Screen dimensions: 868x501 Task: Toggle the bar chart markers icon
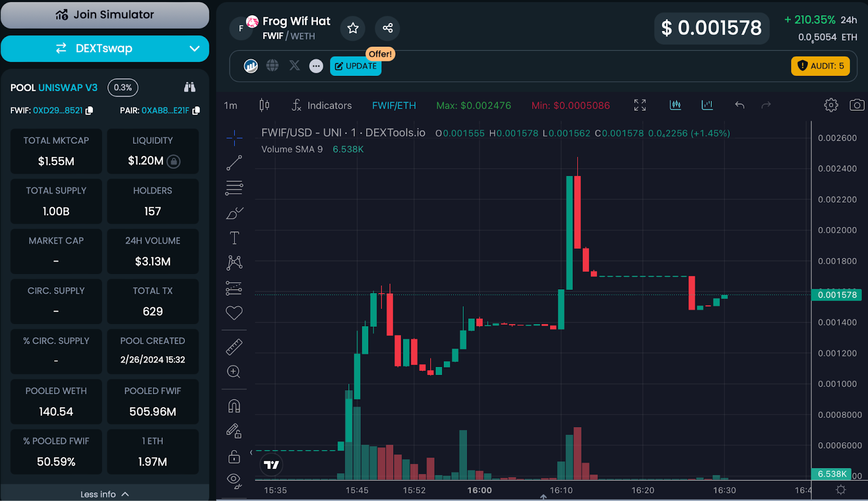point(707,105)
